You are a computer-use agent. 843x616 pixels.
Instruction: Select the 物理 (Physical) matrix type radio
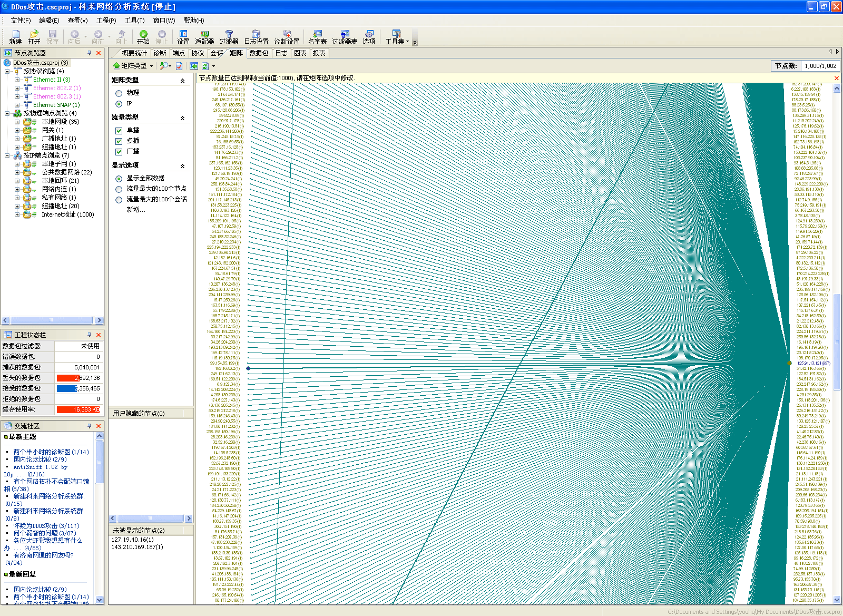click(119, 93)
